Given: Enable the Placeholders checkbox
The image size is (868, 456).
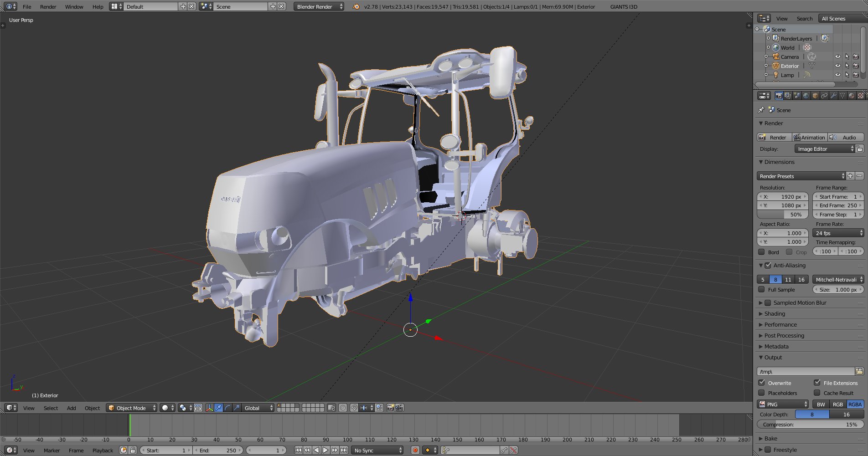Looking at the screenshot, I should [761, 393].
